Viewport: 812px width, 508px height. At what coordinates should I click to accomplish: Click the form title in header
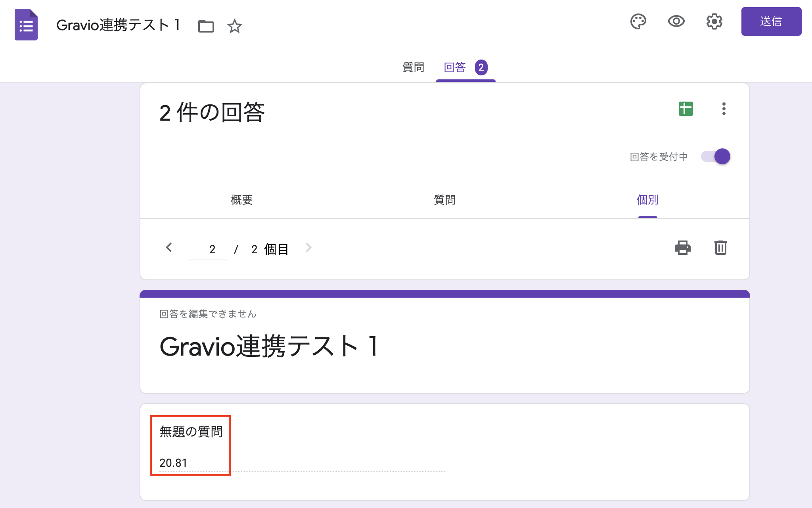(119, 25)
